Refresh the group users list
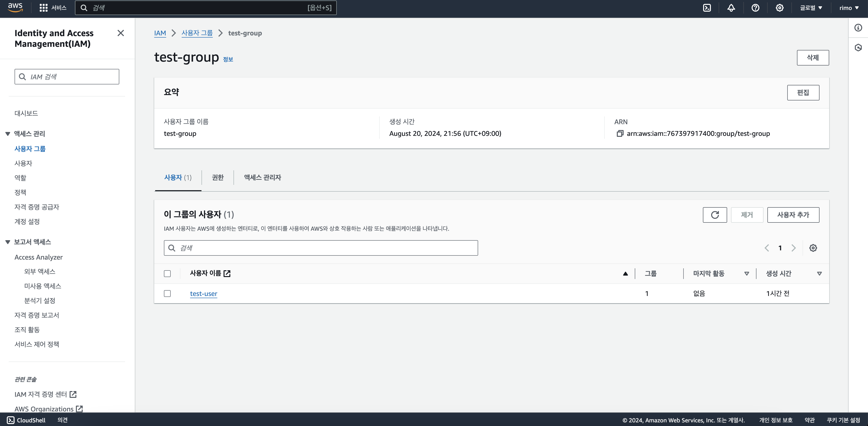This screenshot has height=426, width=868. tap(715, 215)
